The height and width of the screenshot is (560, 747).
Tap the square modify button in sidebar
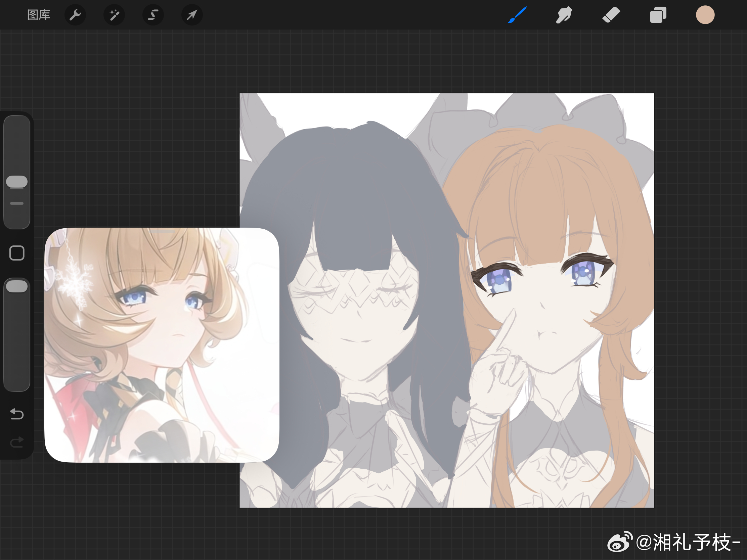tap(17, 253)
